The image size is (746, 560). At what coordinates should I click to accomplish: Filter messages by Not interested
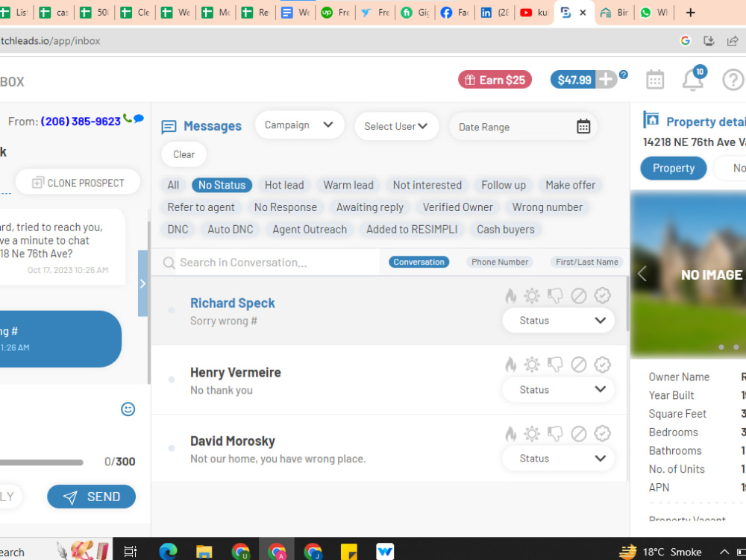[x=427, y=185]
